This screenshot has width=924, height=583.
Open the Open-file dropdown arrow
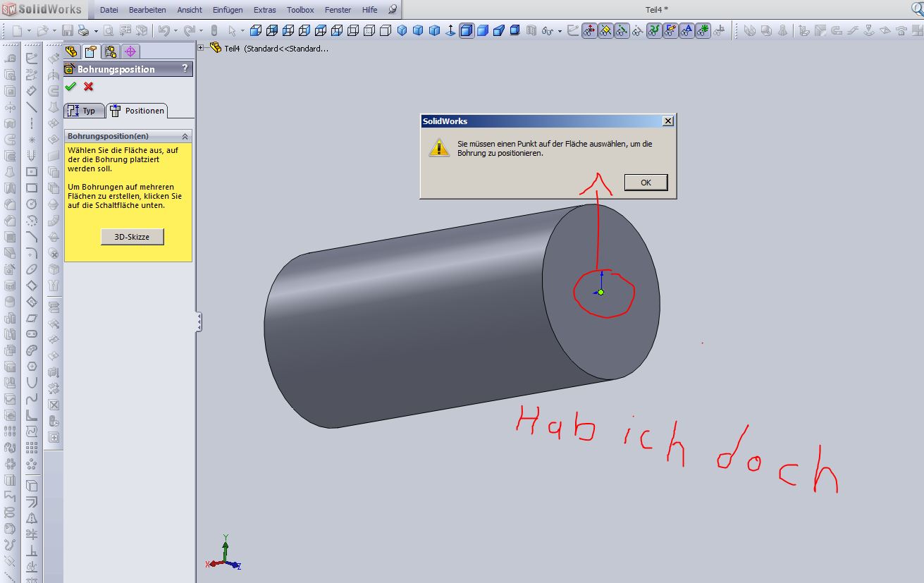54,31
